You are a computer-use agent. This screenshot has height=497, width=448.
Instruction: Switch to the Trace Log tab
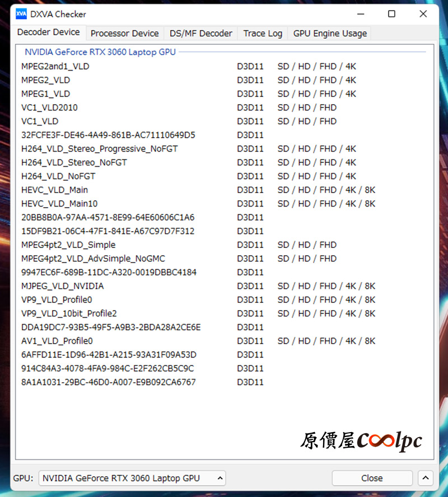(x=263, y=33)
